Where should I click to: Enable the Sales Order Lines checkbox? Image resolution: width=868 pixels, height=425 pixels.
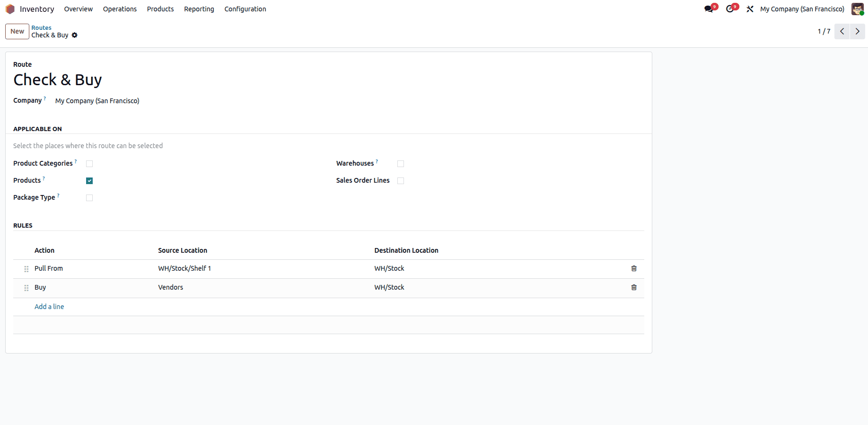click(401, 181)
